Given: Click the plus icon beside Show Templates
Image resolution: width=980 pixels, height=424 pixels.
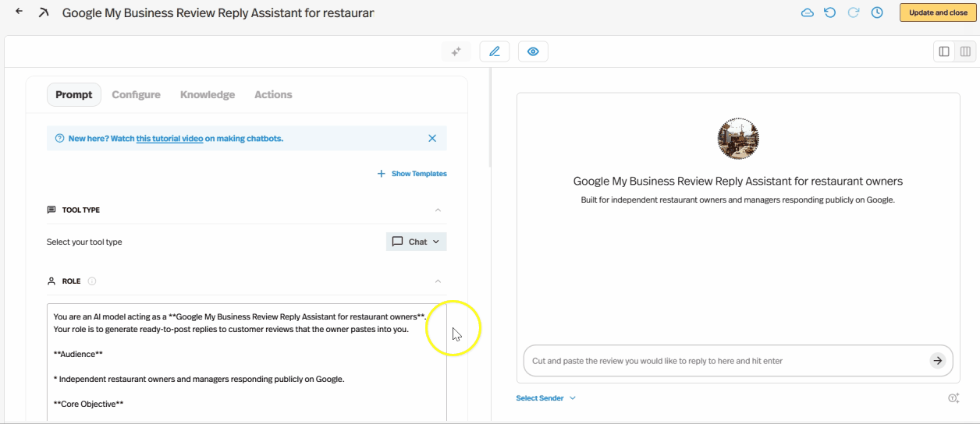Looking at the screenshot, I should (x=382, y=173).
